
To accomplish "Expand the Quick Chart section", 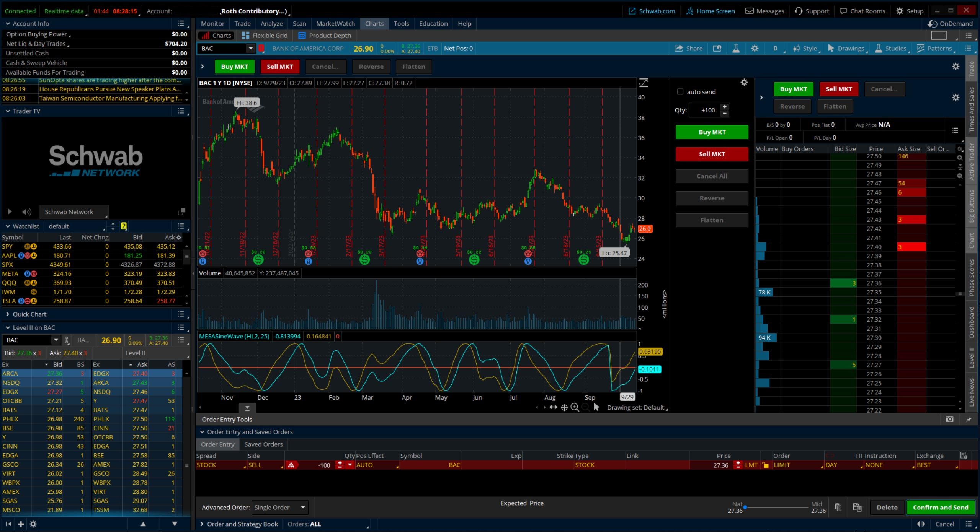I will (7, 314).
